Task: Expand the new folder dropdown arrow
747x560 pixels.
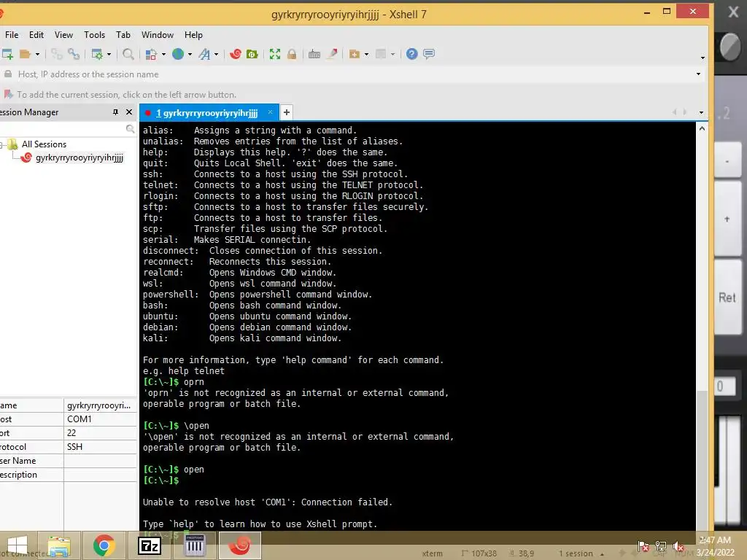Action: (366, 54)
